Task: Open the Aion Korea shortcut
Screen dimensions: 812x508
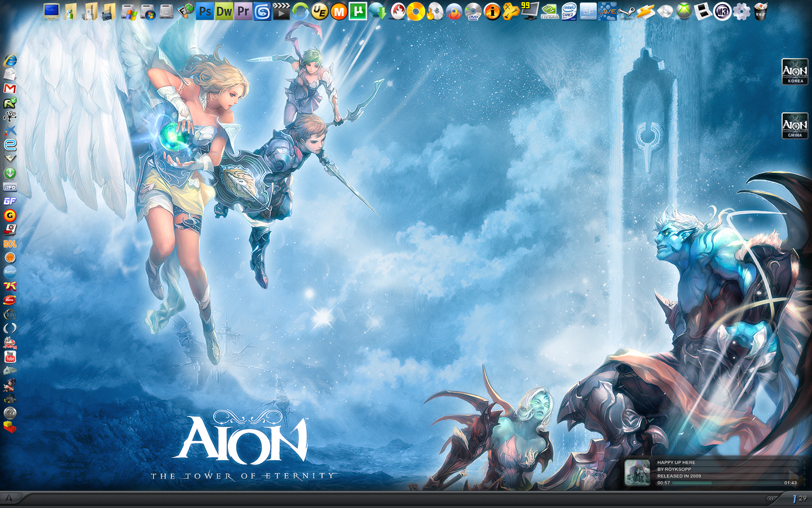Action: (x=795, y=72)
